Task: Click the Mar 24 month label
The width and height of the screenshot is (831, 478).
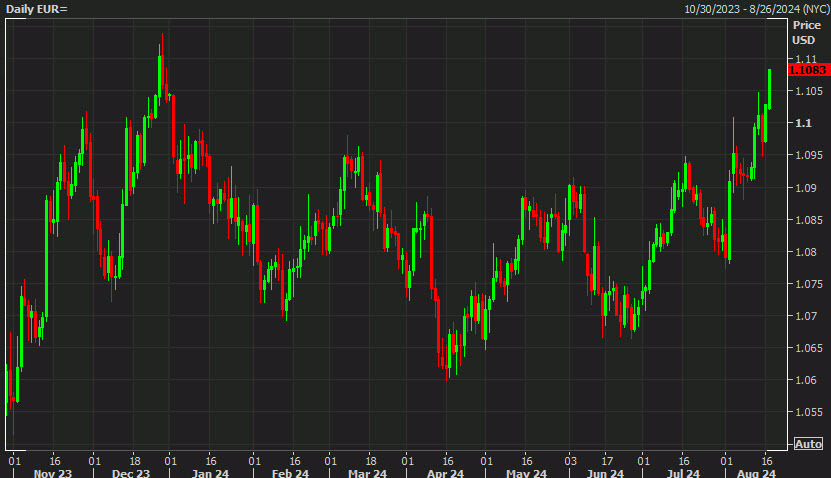Action: pos(367,473)
